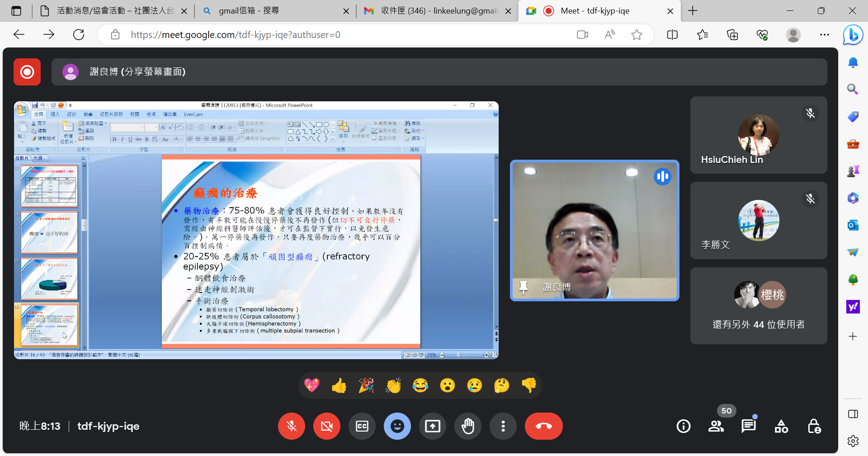Open a new browser tab
The width and height of the screenshot is (868, 456).
(693, 11)
